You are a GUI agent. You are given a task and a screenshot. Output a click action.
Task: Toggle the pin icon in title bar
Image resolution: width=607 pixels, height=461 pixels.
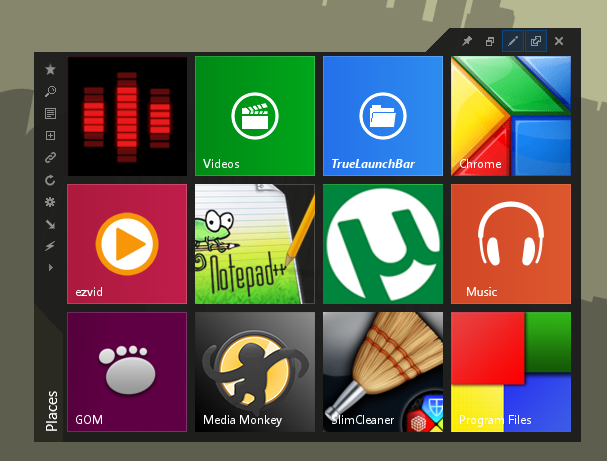pos(467,41)
